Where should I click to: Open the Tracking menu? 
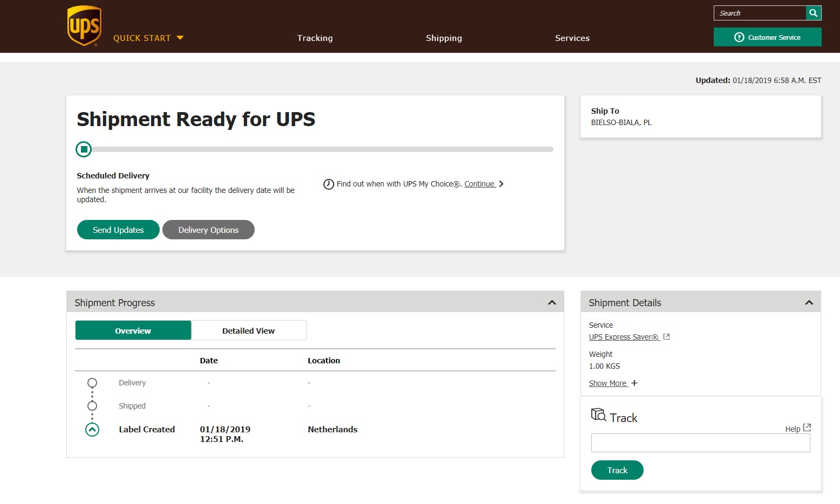coord(315,38)
